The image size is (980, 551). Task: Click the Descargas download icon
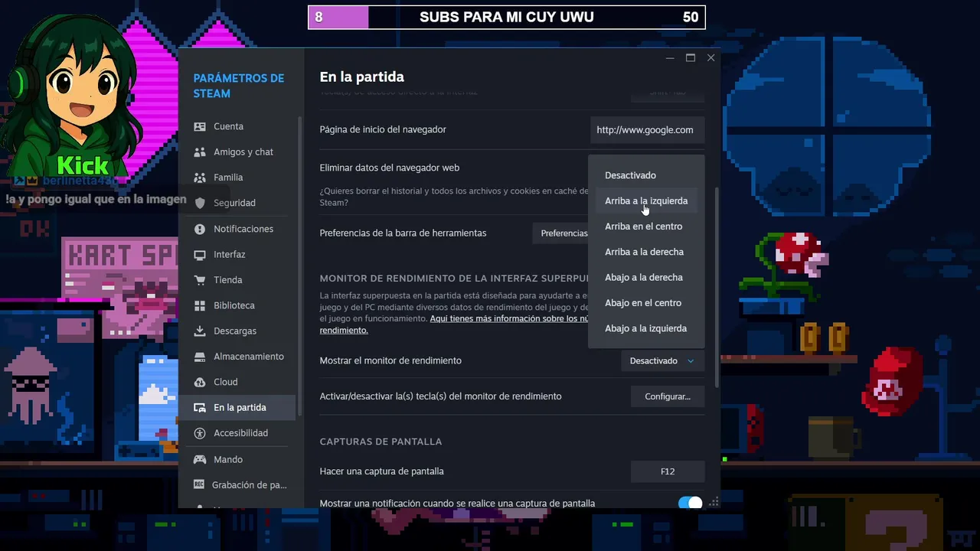(x=200, y=331)
